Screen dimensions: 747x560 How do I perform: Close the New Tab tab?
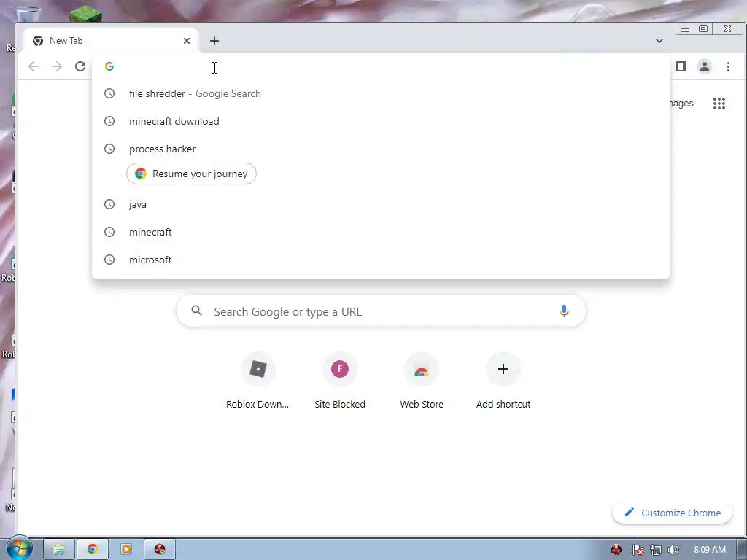187,41
